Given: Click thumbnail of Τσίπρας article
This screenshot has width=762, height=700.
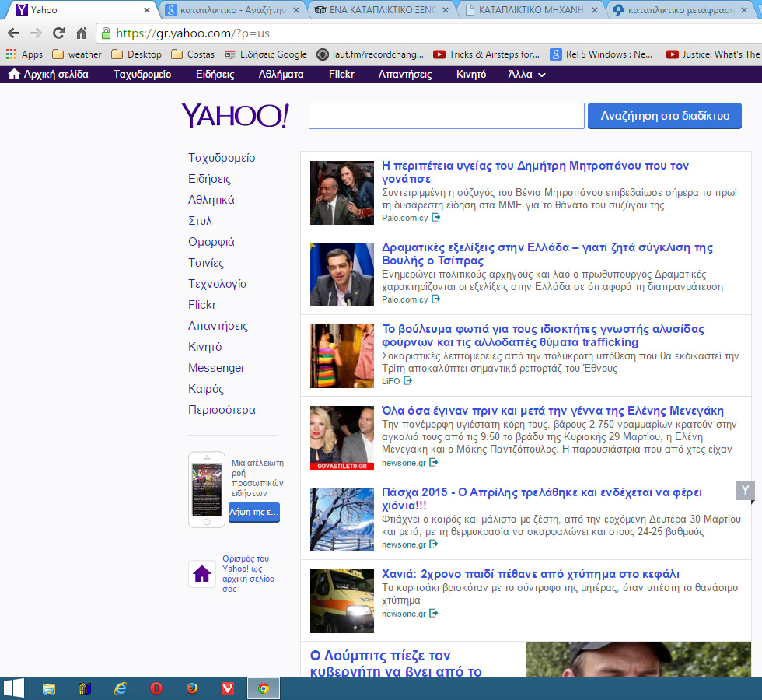Looking at the screenshot, I should (342, 274).
